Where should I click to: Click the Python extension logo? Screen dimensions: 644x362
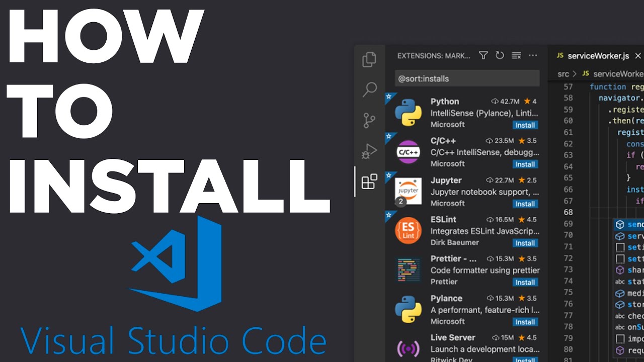click(x=408, y=113)
